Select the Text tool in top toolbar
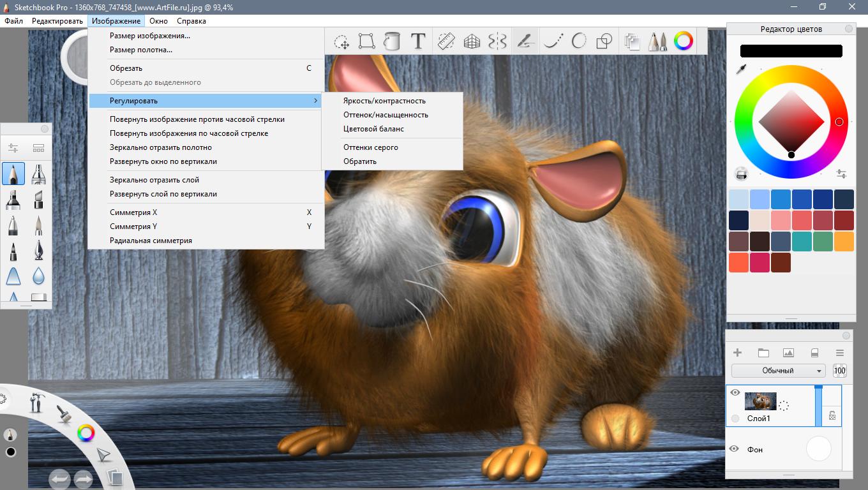Screen dimensions: 868x490 pyautogui.click(x=418, y=41)
